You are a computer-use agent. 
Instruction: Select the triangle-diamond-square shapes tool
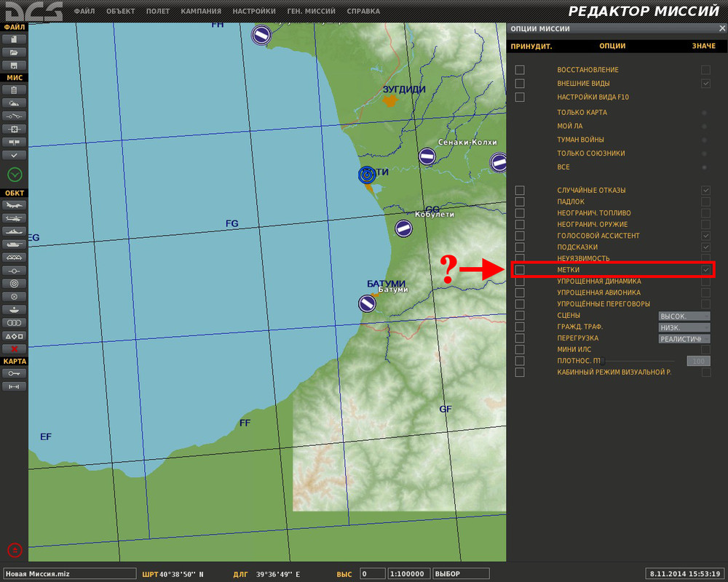pos(14,335)
